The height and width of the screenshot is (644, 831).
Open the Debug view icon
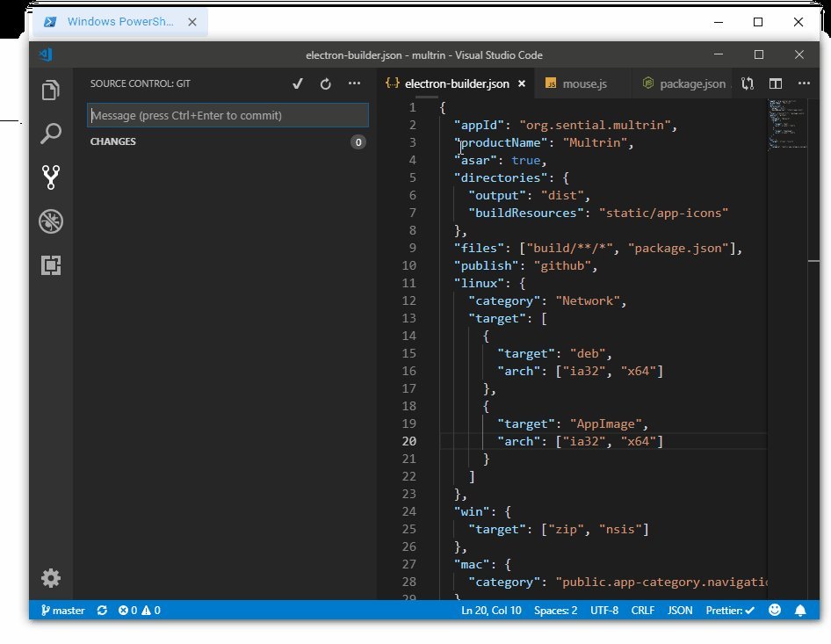pos(51,222)
